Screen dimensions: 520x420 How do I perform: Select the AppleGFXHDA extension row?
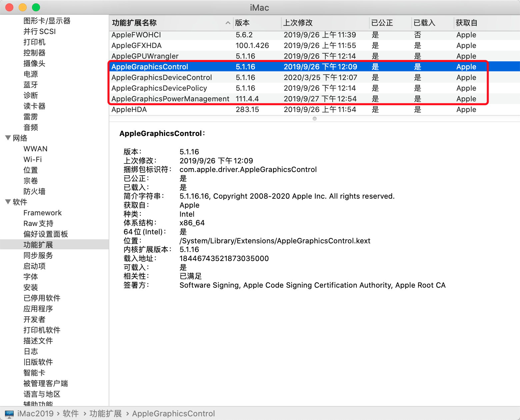click(314, 45)
